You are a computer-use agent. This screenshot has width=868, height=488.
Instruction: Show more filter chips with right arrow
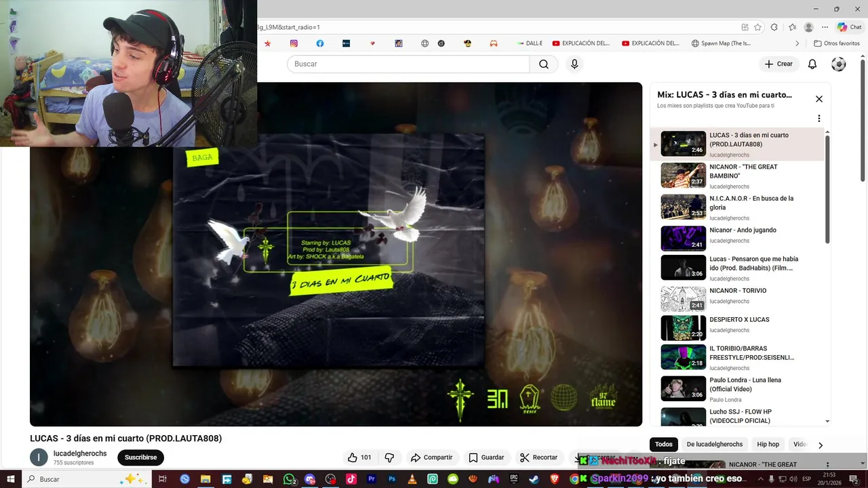(821, 445)
